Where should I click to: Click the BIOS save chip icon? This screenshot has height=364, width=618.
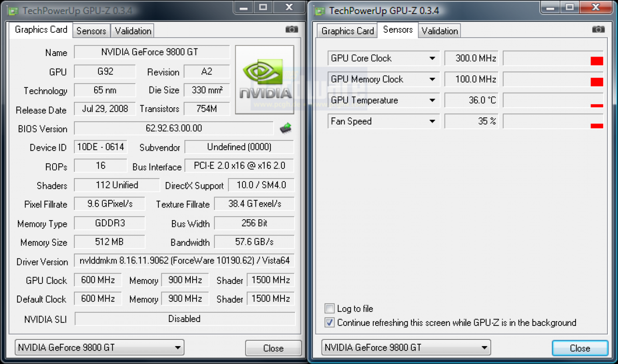285,128
